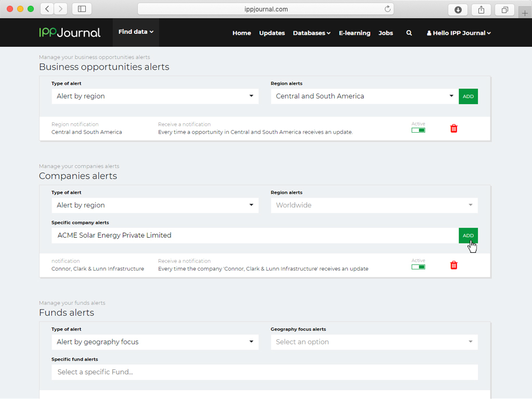Add the ACME Solar Energy company alert
532x399 pixels.
tap(468, 236)
